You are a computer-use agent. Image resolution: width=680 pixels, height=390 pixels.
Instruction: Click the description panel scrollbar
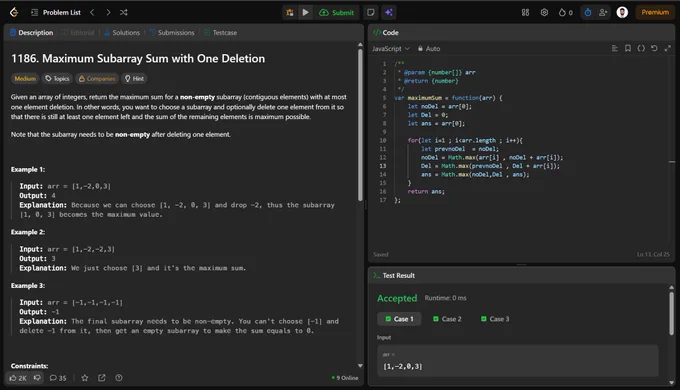tap(360, 125)
